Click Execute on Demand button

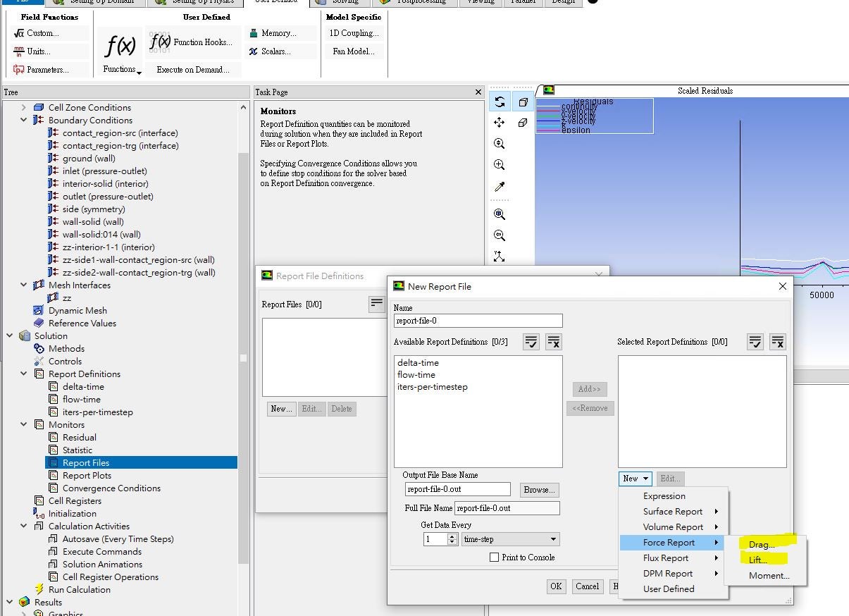(x=192, y=70)
